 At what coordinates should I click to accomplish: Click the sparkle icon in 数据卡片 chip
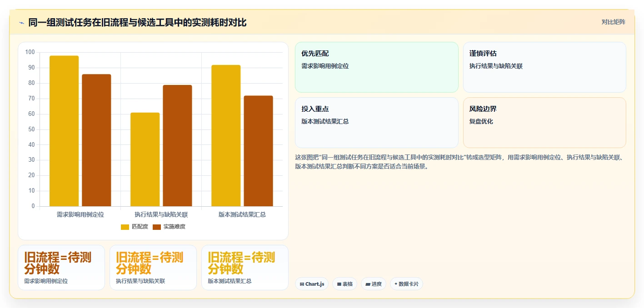pos(396,284)
